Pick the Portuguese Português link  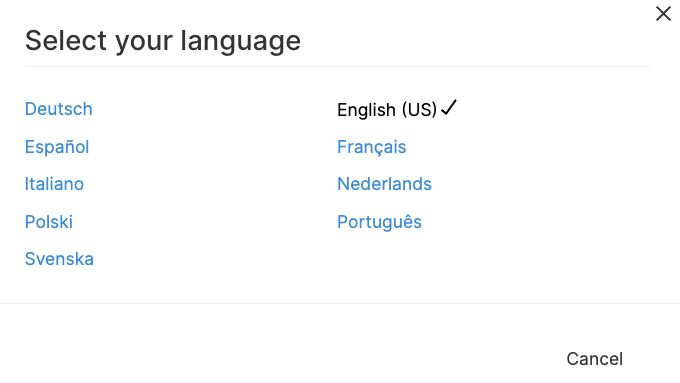coord(379,222)
